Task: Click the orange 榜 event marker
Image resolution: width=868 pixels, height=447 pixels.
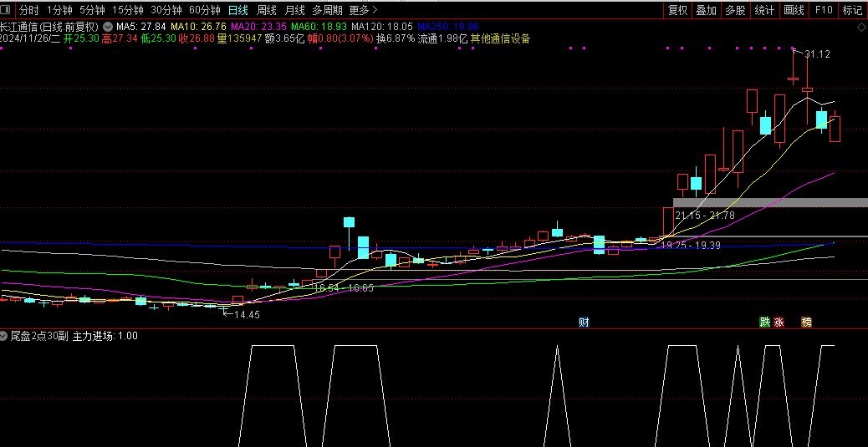Action: (807, 322)
